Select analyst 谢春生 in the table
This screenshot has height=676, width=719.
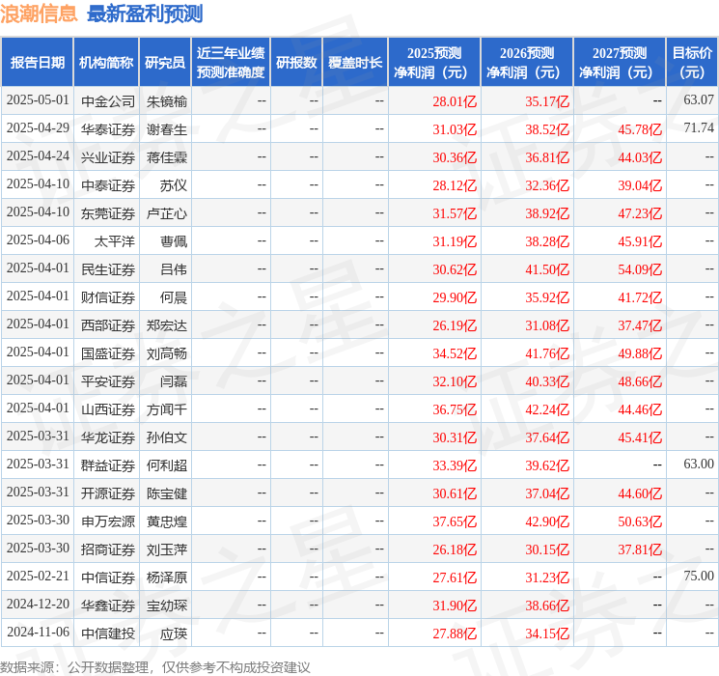pos(167,130)
